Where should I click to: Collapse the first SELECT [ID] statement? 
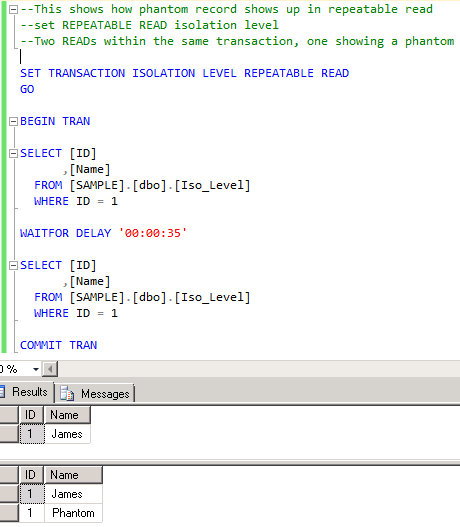(13, 154)
